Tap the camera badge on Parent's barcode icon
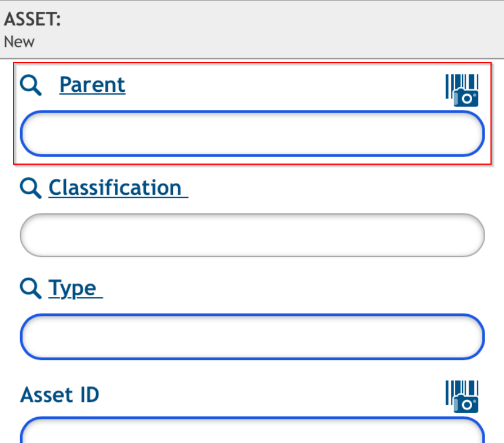Viewport: 504px width, 443px height. tap(466, 98)
